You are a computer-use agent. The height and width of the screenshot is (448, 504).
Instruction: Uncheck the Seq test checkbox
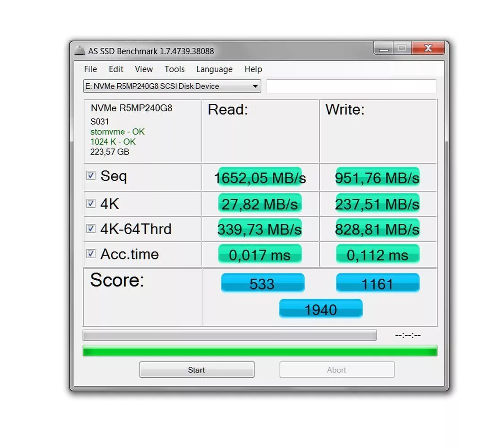pos(91,175)
